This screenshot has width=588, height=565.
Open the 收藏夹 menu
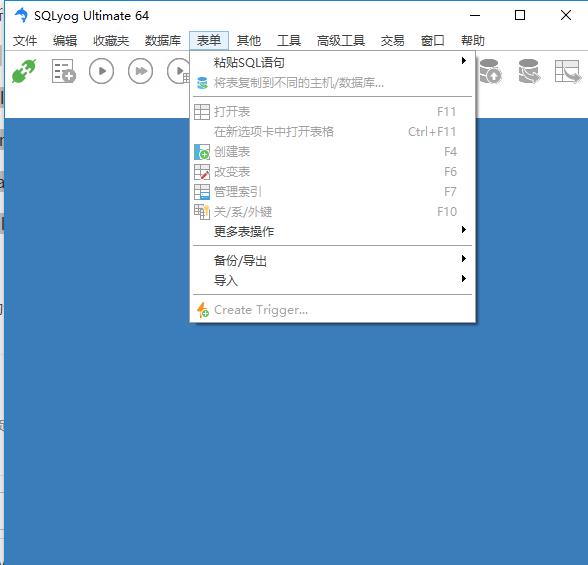coord(111,40)
